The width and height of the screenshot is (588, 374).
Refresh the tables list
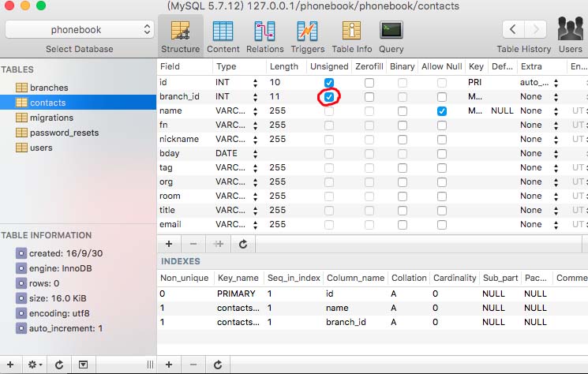click(x=59, y=365)
